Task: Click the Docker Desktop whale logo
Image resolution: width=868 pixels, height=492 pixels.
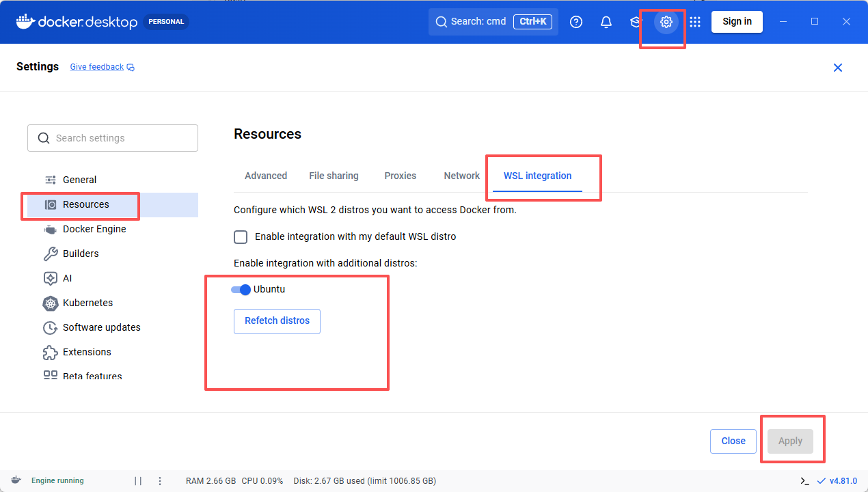Action: [x=25, y=21]
